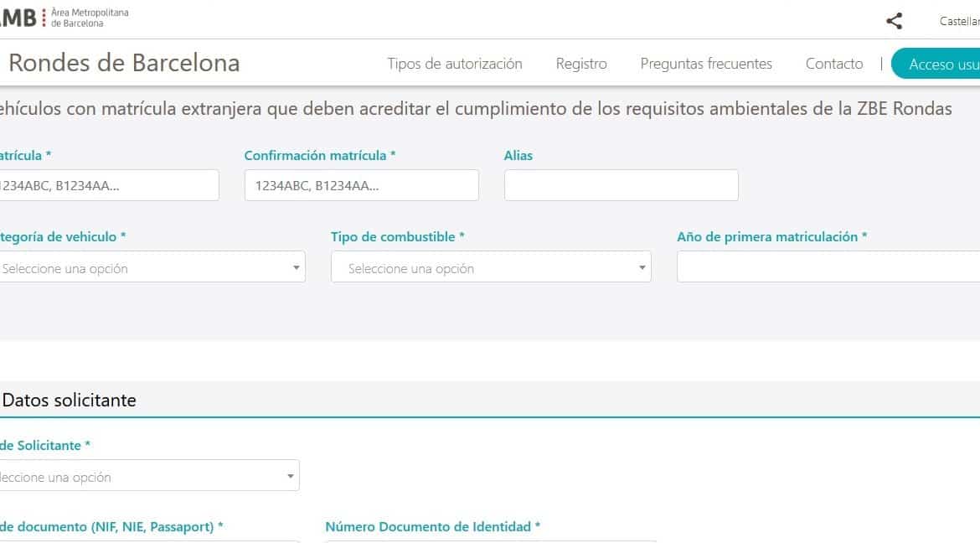Focus the Matrícula input field

click(110, 185)
